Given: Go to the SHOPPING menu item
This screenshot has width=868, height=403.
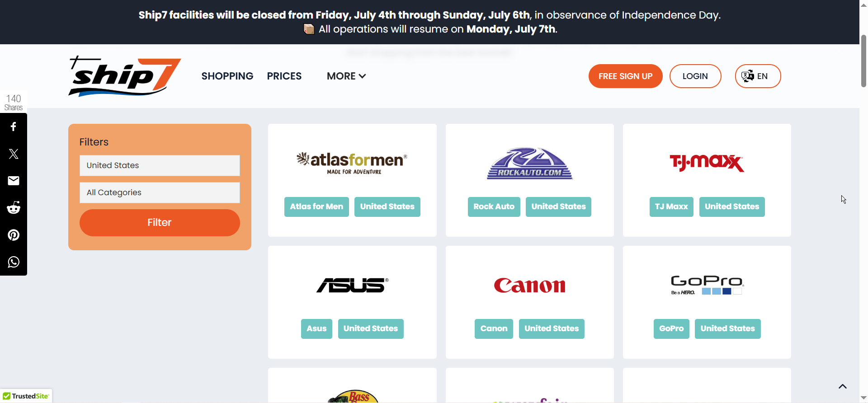Looking at the screenshot, I should tap(227, 76).
